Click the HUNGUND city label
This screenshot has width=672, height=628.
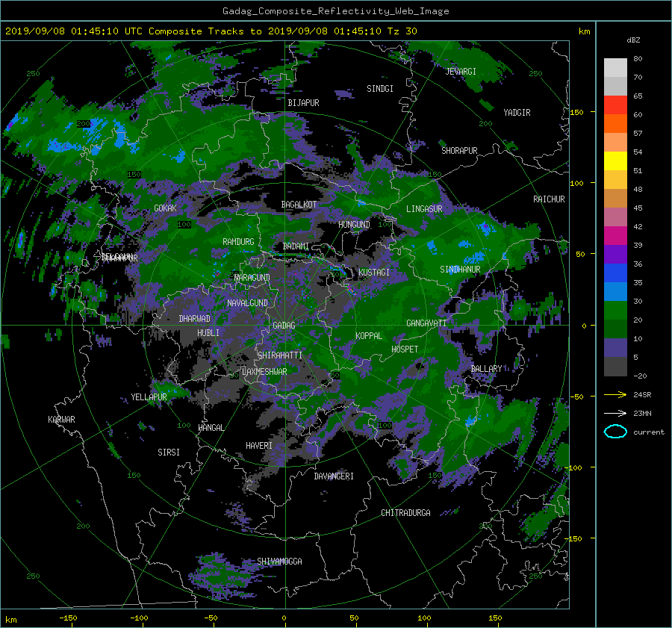point(354,225)
